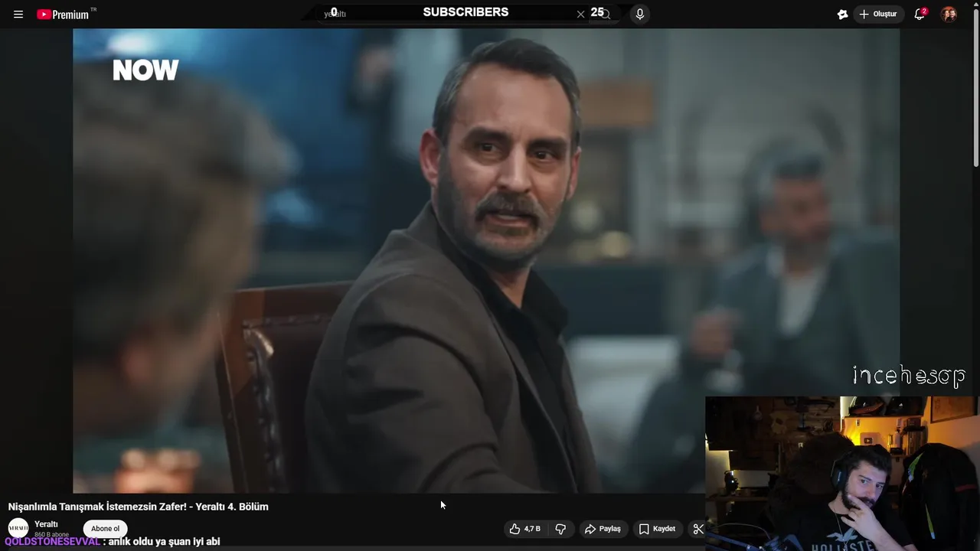Go to the YouTube Premium home logo
The height and width of the screenshot is (551, 980).
pyautogui.click(x=63, y=14)
